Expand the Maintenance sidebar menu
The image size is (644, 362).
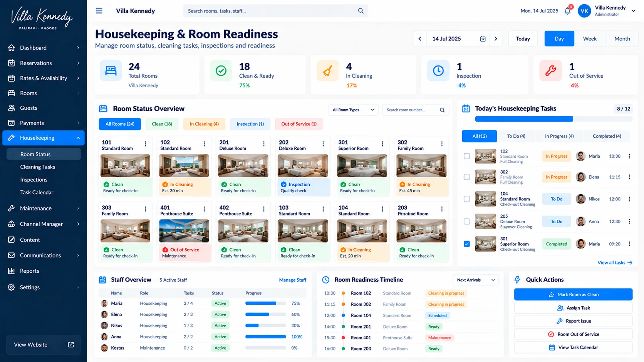coord(78,209)
